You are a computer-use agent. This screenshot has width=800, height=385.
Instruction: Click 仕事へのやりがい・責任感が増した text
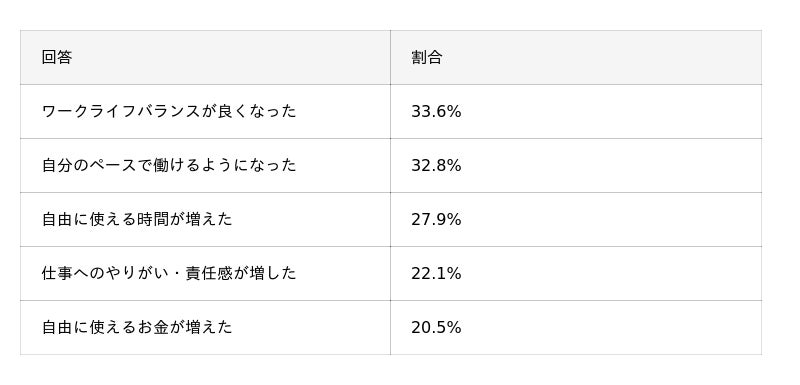169,274
